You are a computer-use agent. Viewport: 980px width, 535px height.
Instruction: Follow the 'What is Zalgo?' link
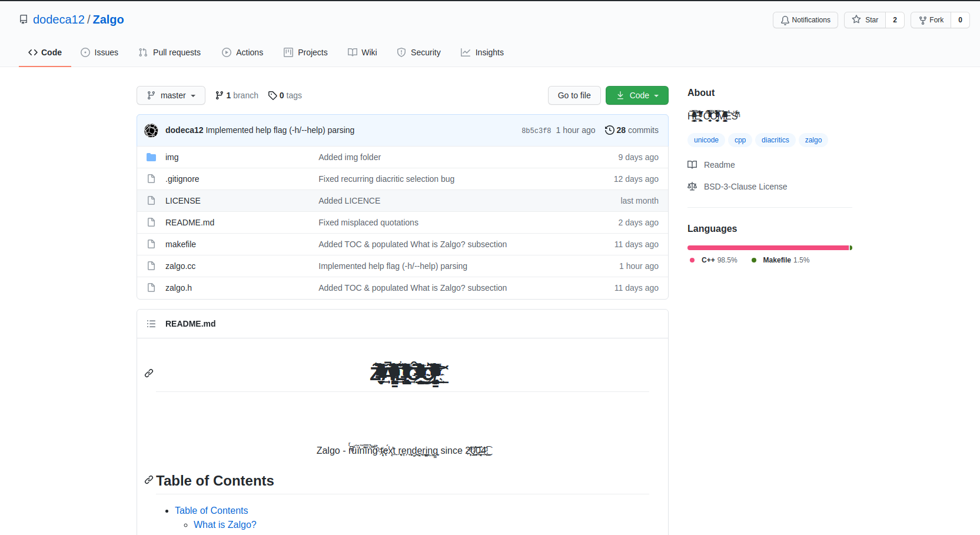point(225,524)
